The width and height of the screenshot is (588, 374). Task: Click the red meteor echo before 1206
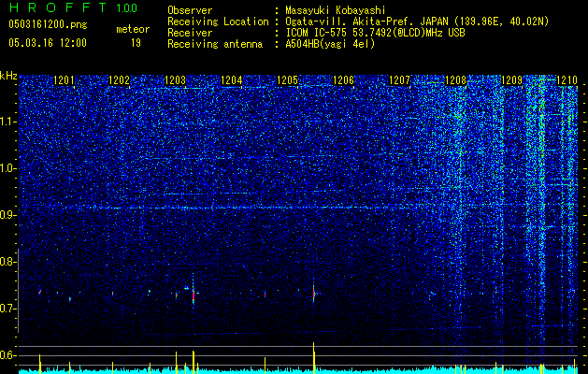pyautogui.click(x=314, y=294)
